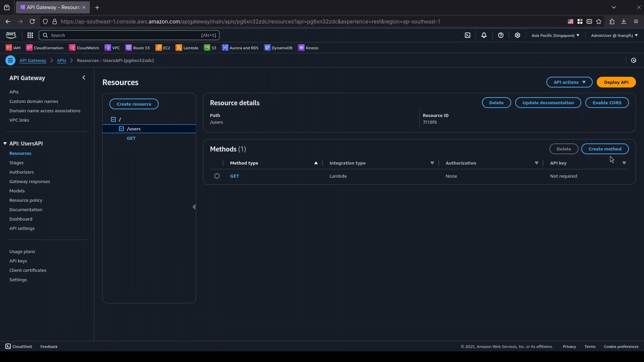Sort by Integration type column
Image resolution: width=644 pixels, height=362 pixels.
tap(432, 163)
